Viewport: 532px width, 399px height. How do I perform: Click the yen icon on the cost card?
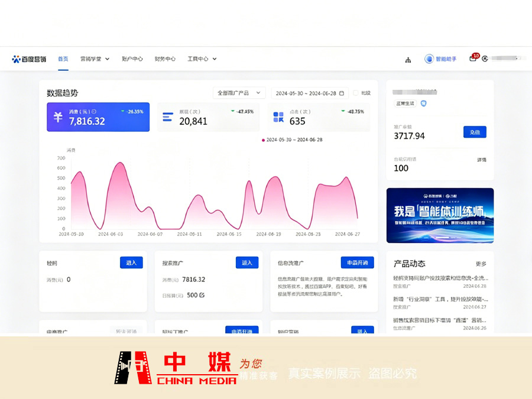click(58, 117)
